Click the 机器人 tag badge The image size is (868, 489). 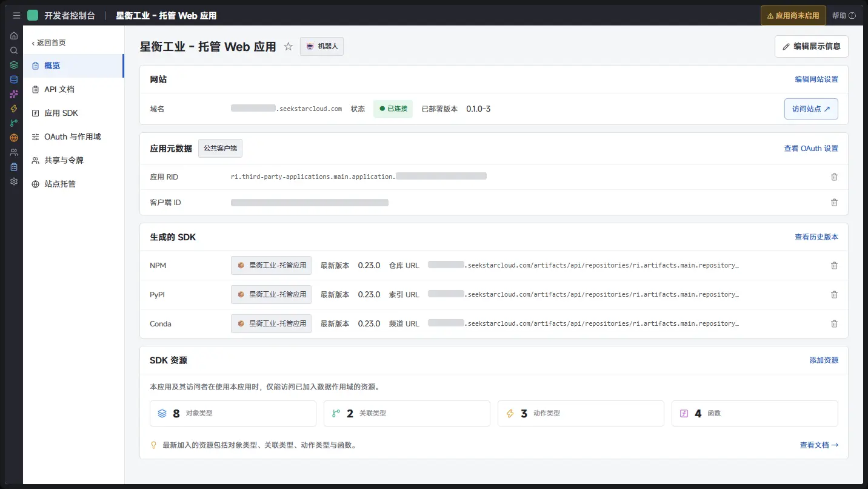click(x=322, y=46)
